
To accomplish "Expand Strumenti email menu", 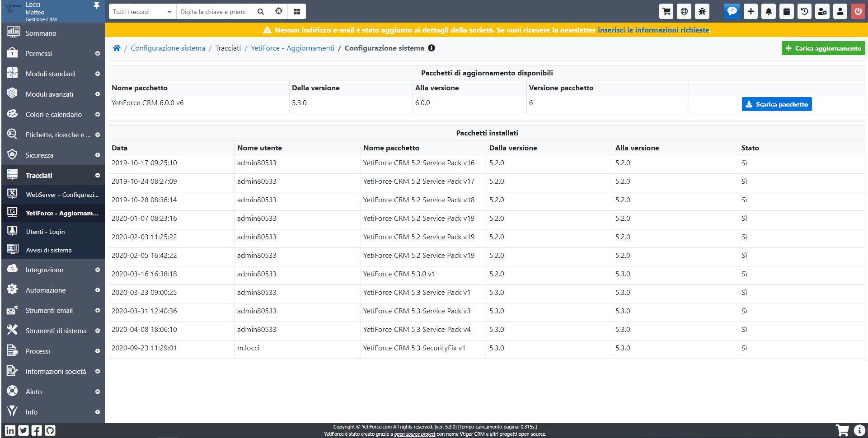I will [53, 310].
